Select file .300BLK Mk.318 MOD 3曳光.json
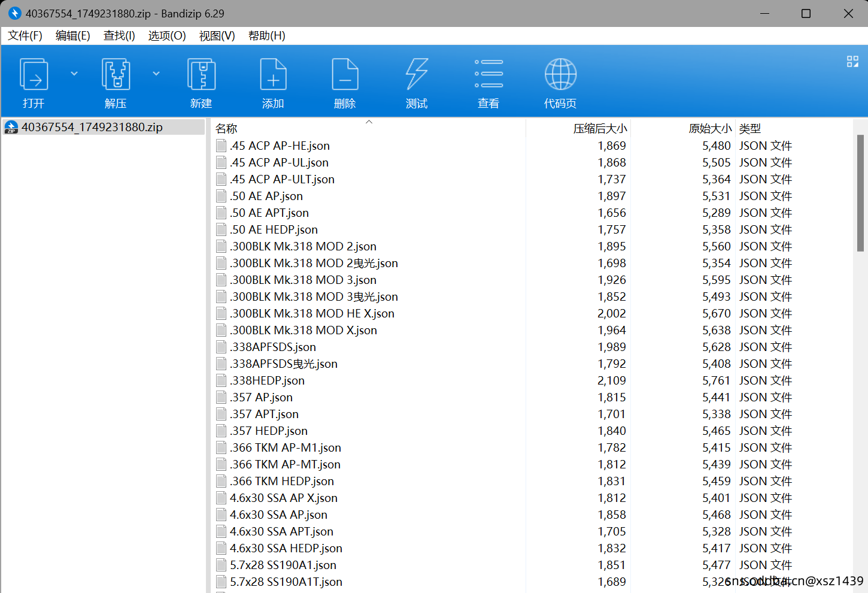This screenshot has height=593, width=868. [x=314, y=296]
